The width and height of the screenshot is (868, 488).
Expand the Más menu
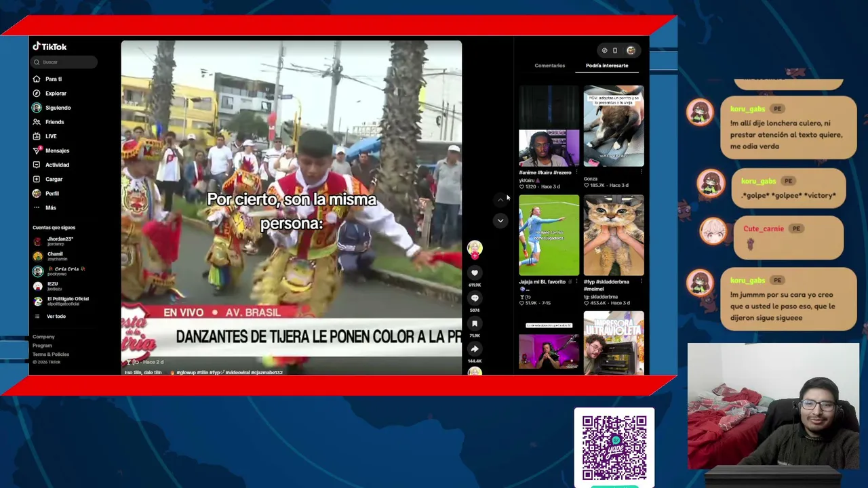pos(50,208)
